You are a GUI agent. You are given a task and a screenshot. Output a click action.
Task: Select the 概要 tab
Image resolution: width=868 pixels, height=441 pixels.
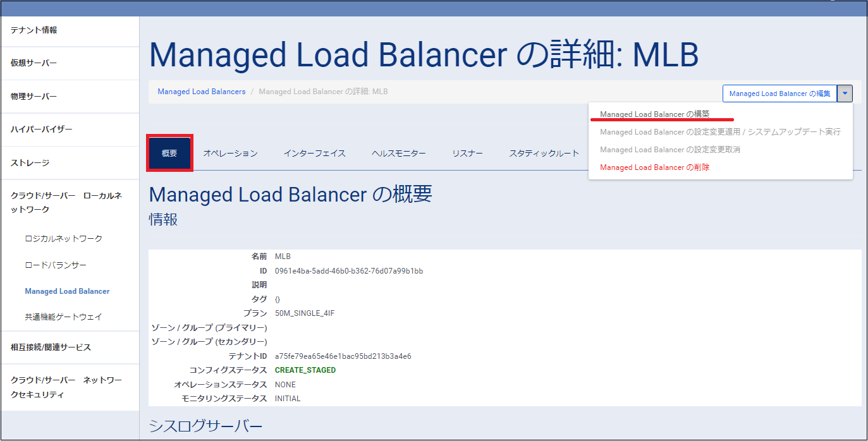[x=169, y=152]
